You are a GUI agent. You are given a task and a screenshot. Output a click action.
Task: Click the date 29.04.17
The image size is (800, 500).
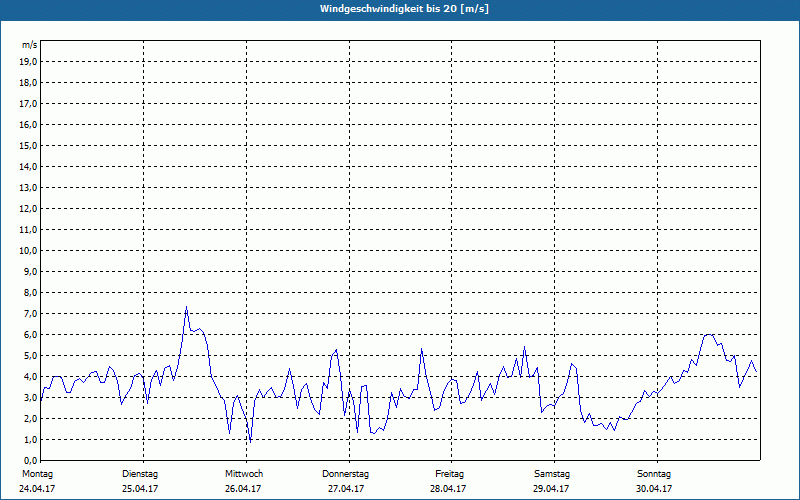pos(551,489)
